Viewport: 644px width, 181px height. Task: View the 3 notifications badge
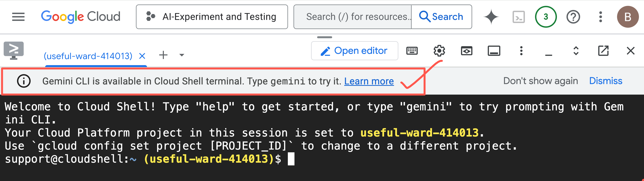point(546,17)
